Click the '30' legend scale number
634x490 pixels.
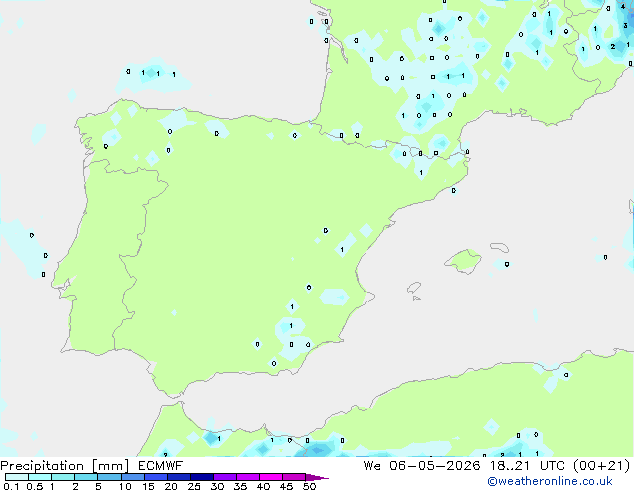point(217,486)
